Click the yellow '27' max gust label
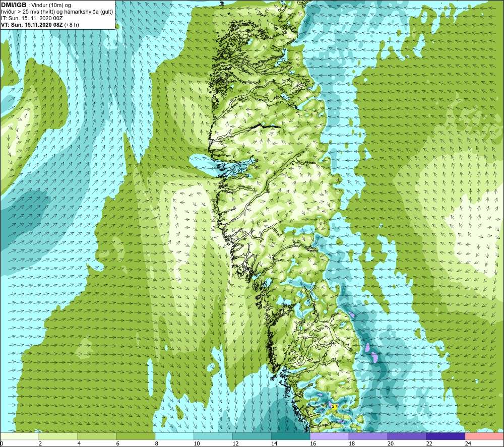The height and width of the screenshot is (447, 504). click(x=334, y=407)
